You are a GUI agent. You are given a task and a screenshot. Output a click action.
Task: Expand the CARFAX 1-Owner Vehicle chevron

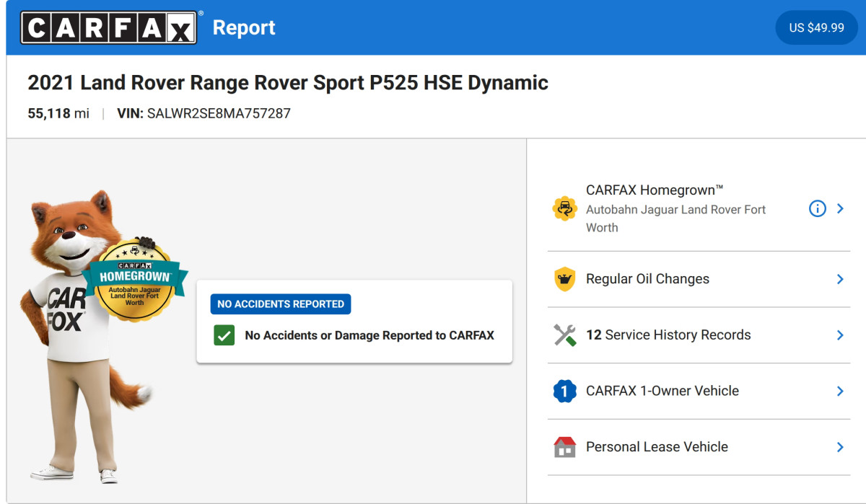(840, 391)
